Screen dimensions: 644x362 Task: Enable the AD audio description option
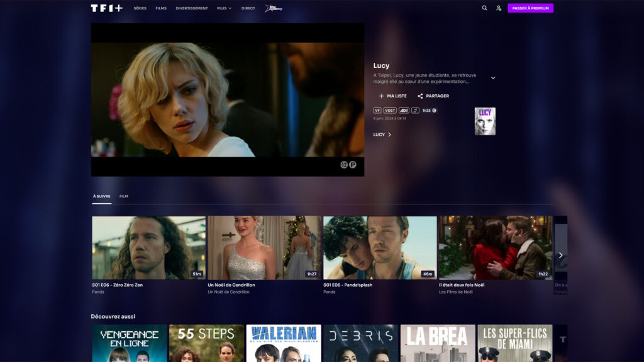pos(403,111)
